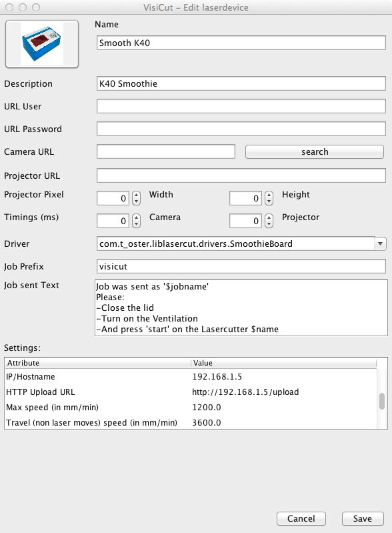Select the HTTP Upload URL attribute
Viewport: 392px width, 533px height.
(x=98, y=392)
